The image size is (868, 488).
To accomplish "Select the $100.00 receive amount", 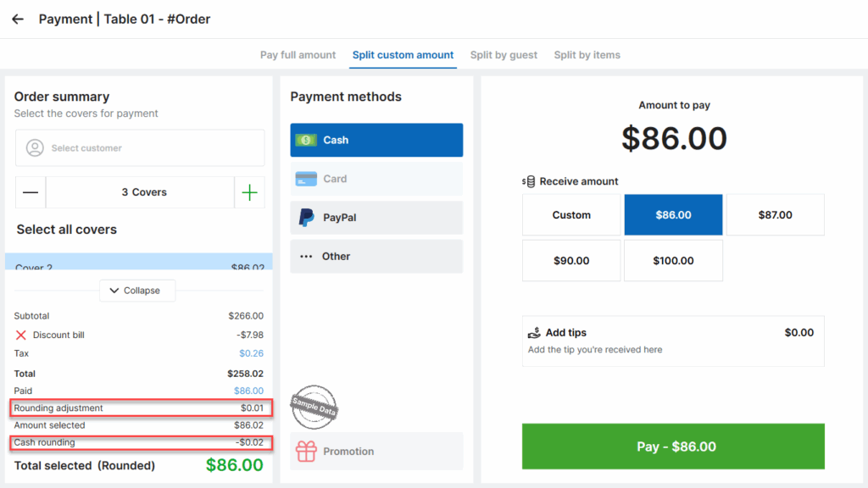I will click(x=673, y=261).
